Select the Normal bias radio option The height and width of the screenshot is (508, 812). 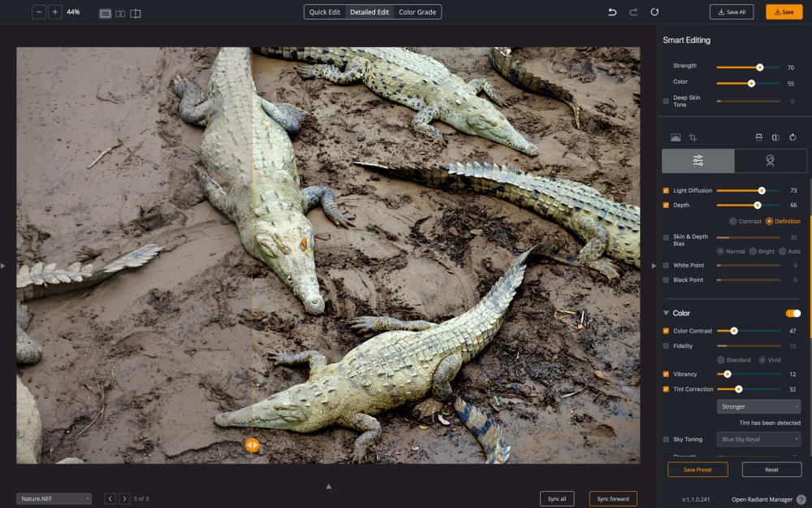coord(720,251)
